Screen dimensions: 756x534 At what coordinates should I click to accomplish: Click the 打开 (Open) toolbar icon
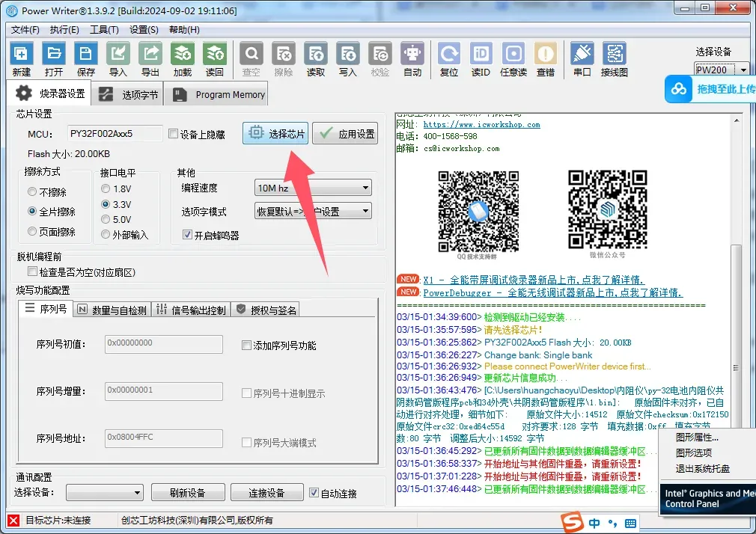click(x=53, y=59)
